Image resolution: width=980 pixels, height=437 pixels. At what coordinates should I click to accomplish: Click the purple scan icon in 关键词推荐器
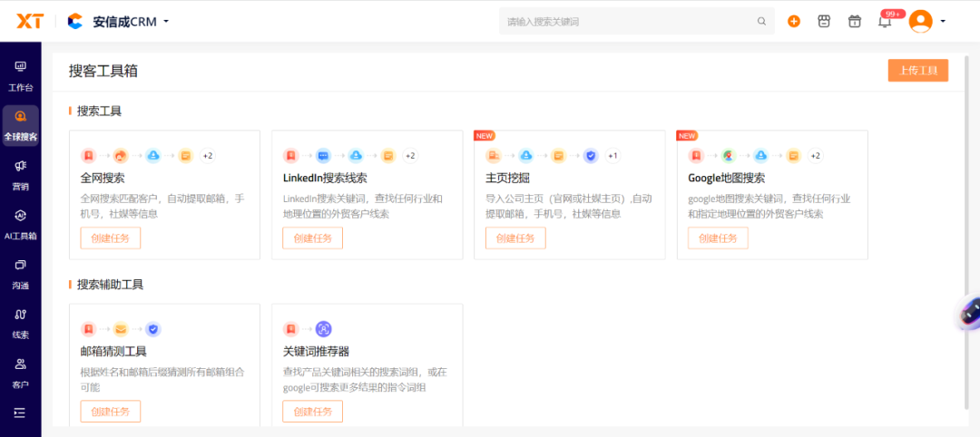(323, 329)
